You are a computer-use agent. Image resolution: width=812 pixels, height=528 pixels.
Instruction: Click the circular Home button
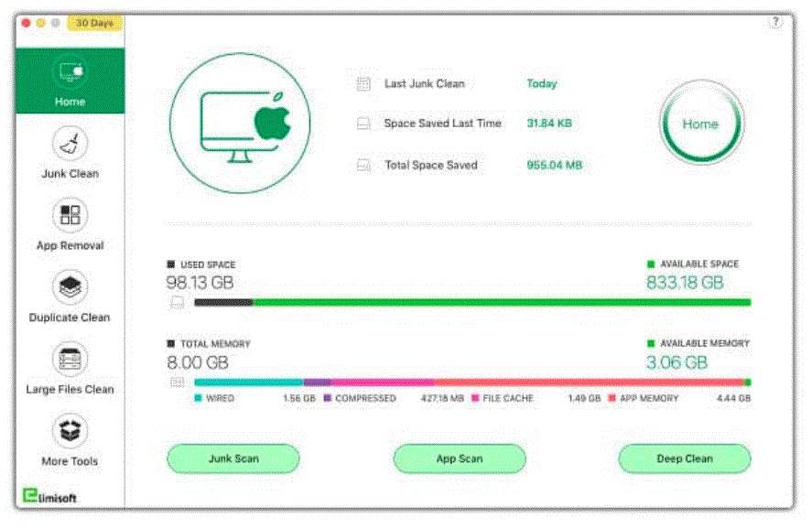pos(701,124)
